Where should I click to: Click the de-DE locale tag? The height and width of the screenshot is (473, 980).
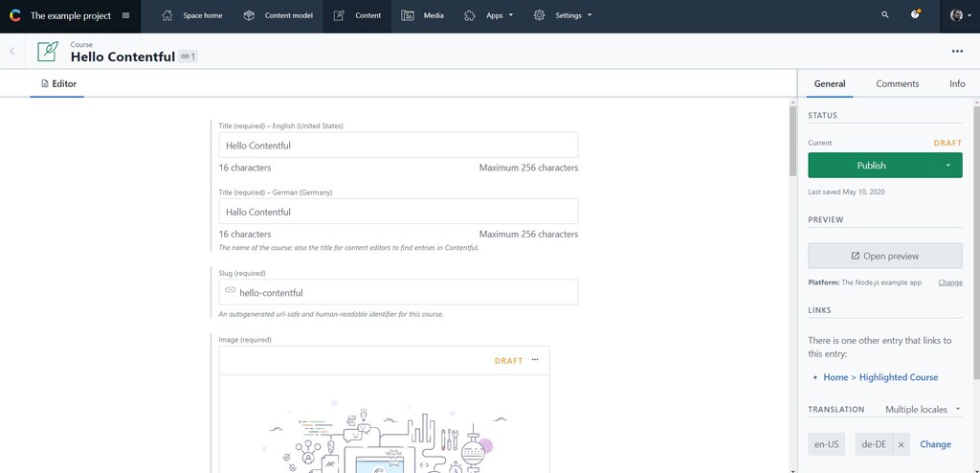[874, 445]
